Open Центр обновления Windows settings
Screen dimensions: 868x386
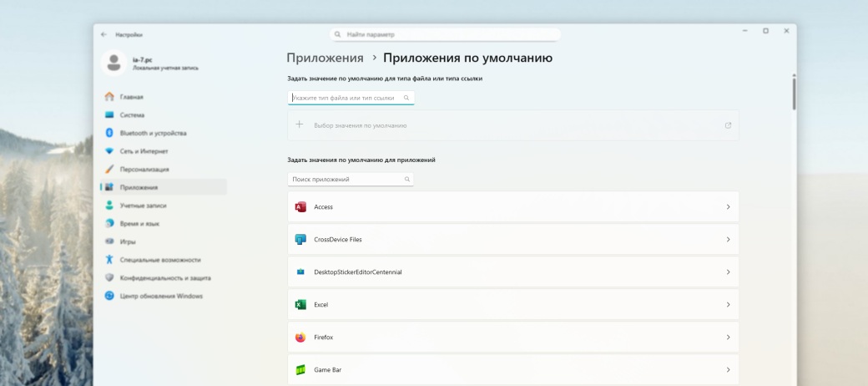164,297
